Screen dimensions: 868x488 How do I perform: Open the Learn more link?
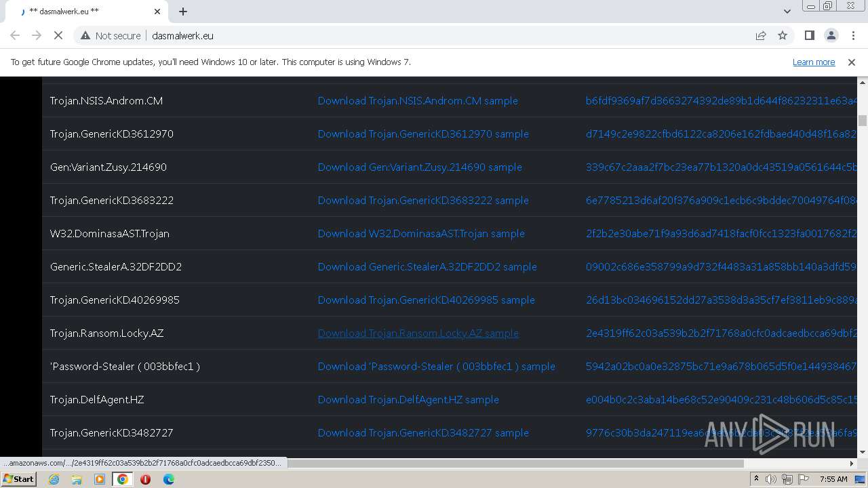tap(814, 62)
